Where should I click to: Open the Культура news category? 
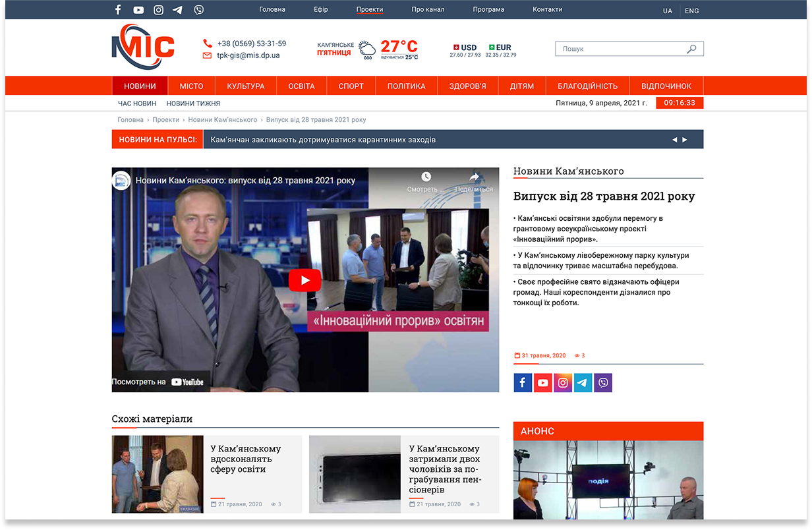click(x=246, y=86)
